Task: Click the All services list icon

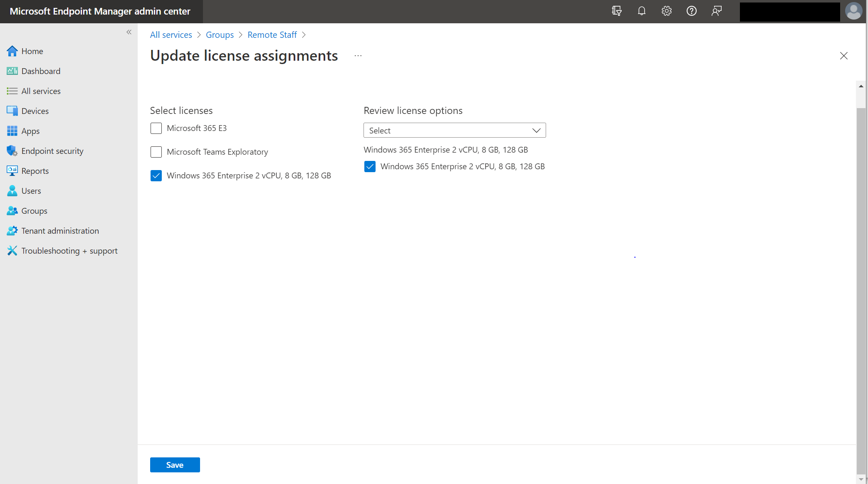Action: pos(12,91)
